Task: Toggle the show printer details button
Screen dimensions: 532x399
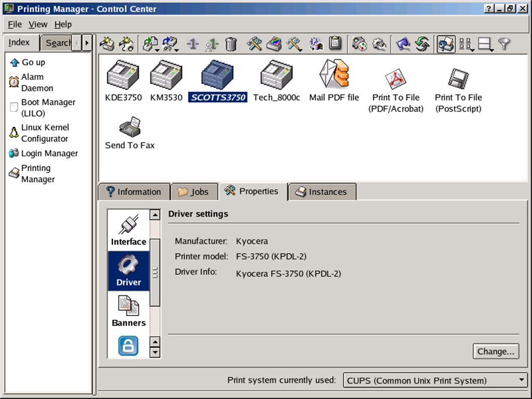Action: click(446, 44)
